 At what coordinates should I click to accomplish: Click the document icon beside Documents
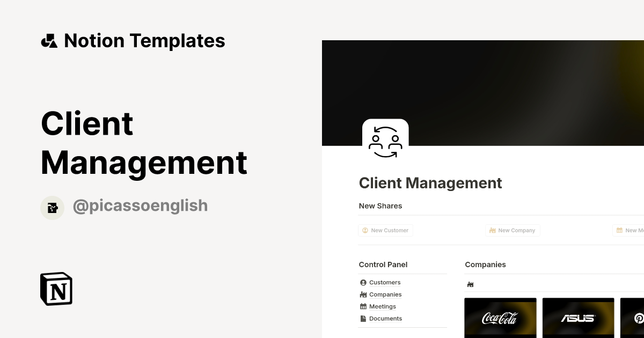(x=363, y=318)
